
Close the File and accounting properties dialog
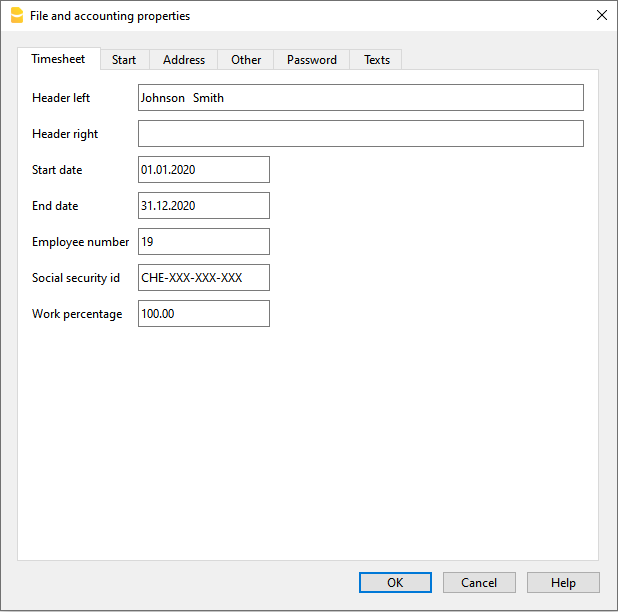(x=601, y=15)
